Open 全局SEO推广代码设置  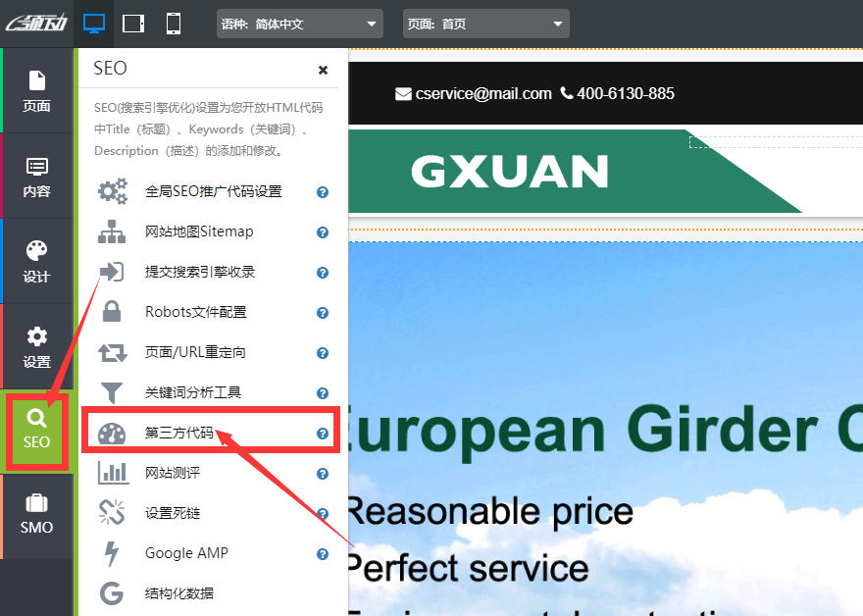(213, 192)
